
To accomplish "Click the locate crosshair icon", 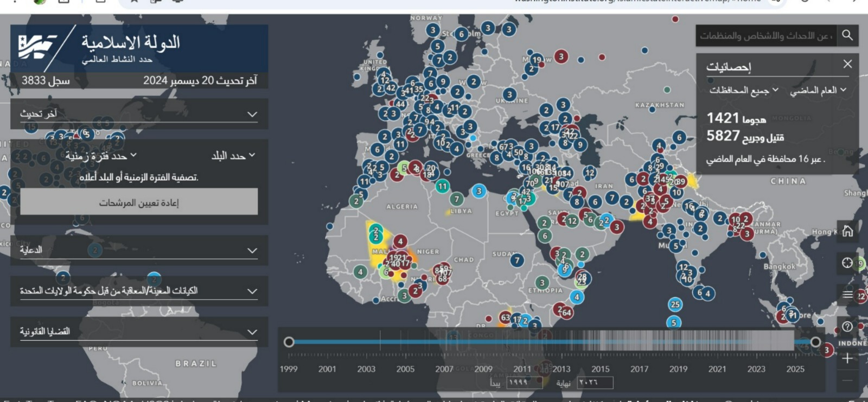I will tap(847, 263).
